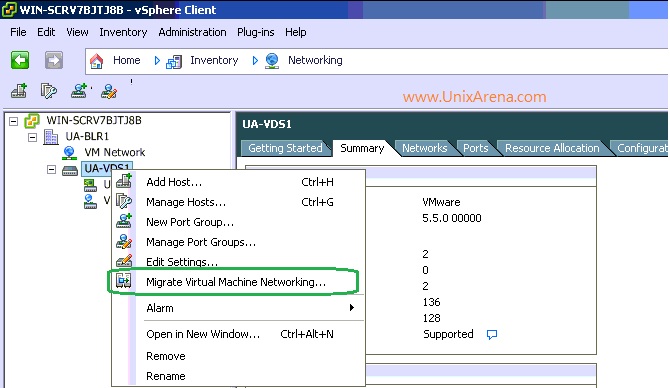Screen dimensions: 670x388
Task: Open the Ports tab
Action: click(x=476, y=148)
